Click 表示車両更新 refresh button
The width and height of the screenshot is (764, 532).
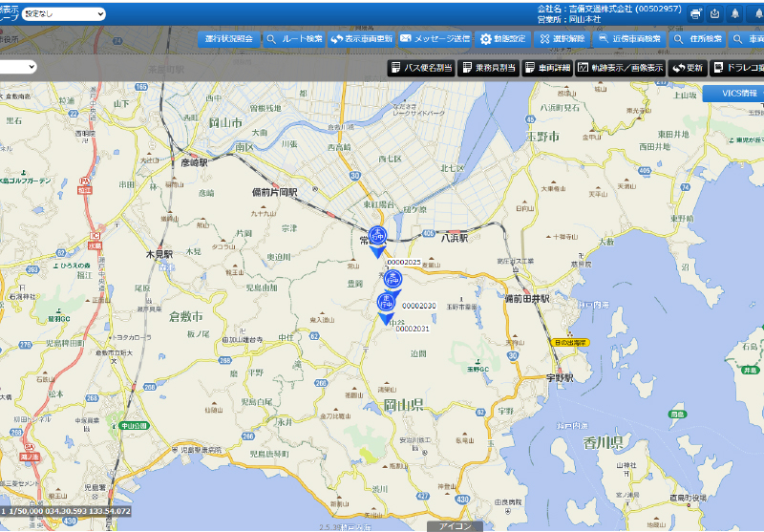click(361, 39)
